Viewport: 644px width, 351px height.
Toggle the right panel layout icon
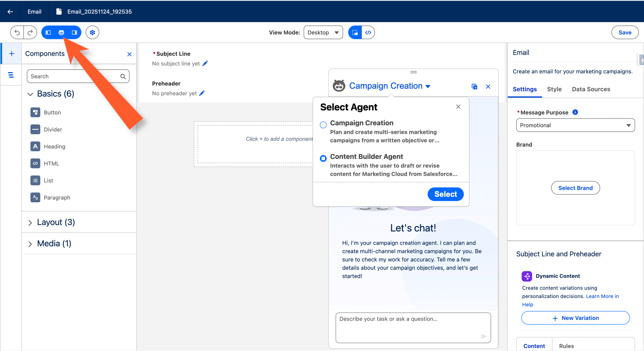[x=74, y=32]
